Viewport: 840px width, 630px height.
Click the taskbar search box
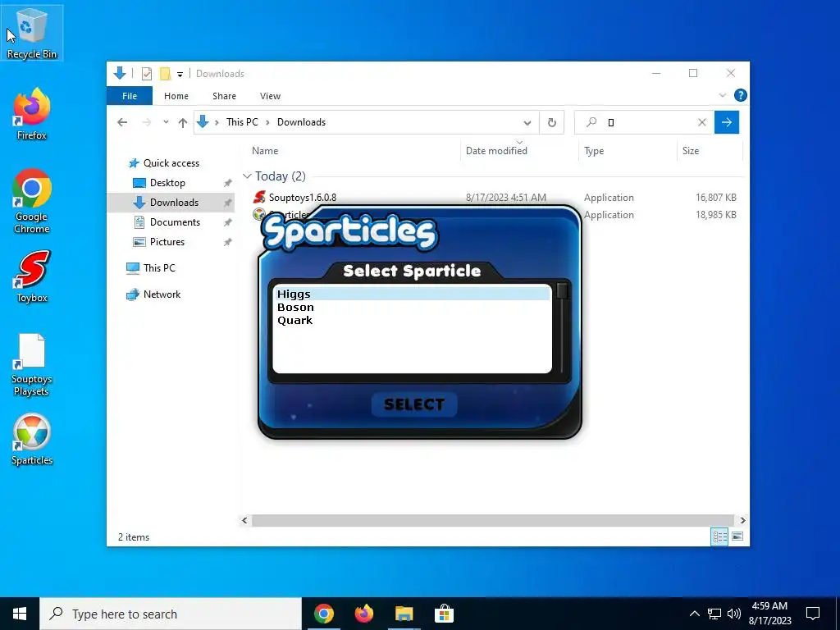pyautogui.click(x=171, y=614)
